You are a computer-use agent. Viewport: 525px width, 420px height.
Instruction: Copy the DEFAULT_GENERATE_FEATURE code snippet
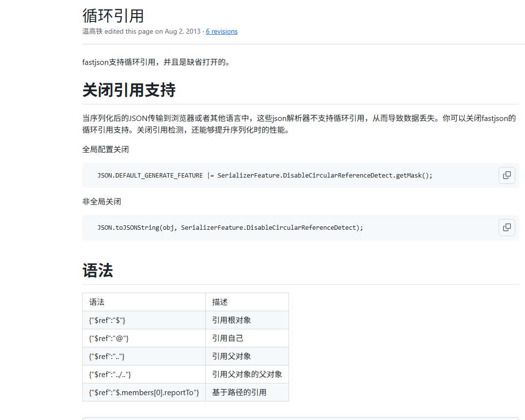pyautogui.click(x=506, y=175)
